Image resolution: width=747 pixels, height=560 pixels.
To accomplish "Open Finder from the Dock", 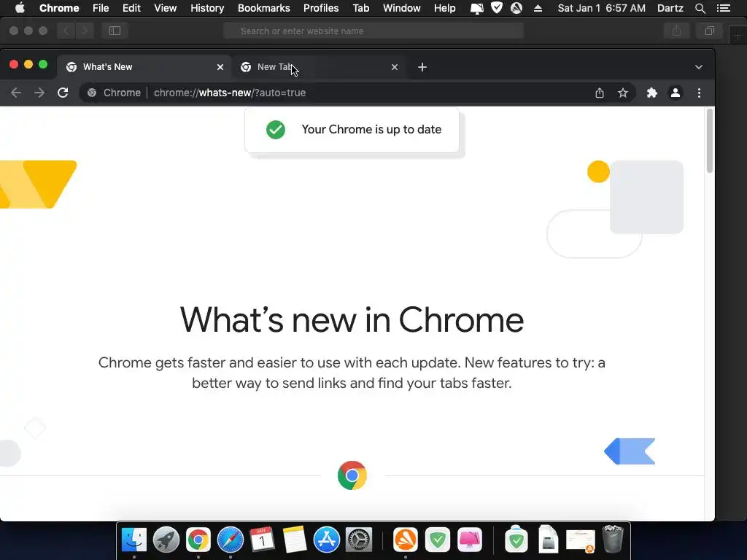I will (x=134, y=540).
